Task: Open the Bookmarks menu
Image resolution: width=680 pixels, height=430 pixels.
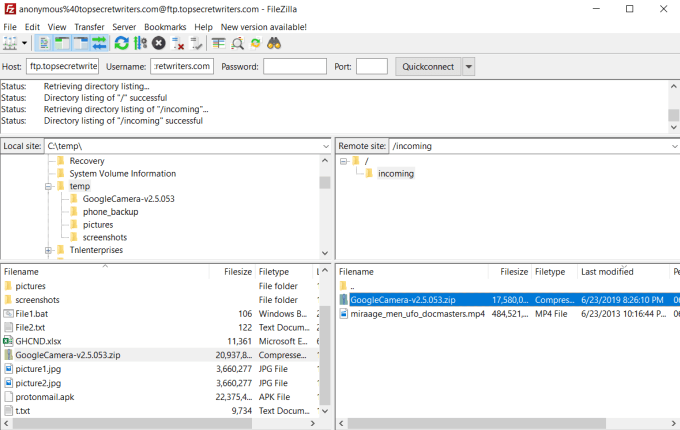Action: (x=165, y=27)
